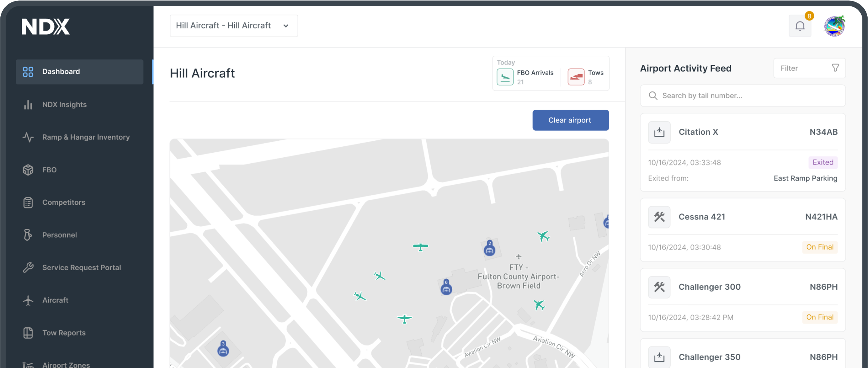Viewport: 868px width, 368px height.
Task: Click the NDX logo
Action: pyautogui.click(x=46, y=27)
